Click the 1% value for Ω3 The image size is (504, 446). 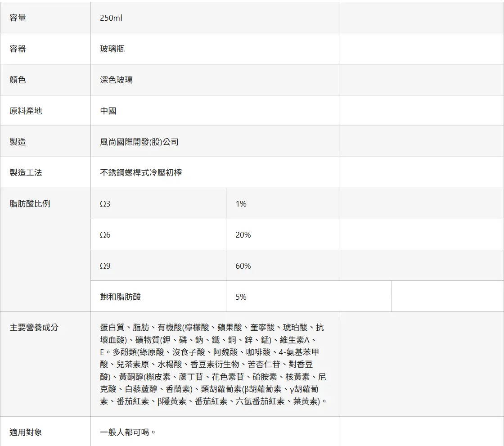(241, 204)
